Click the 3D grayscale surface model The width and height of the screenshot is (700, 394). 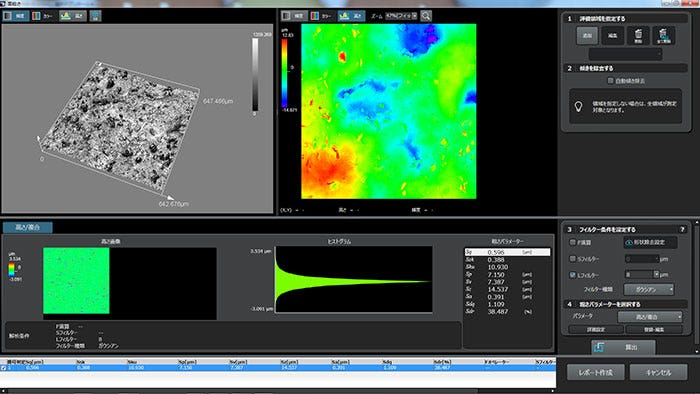(121, 129)
